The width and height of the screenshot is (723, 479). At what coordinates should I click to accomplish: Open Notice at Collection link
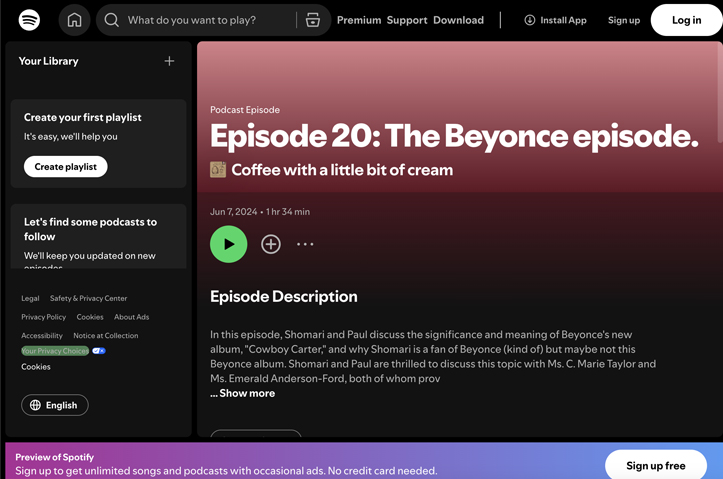[x=106, y=336]
